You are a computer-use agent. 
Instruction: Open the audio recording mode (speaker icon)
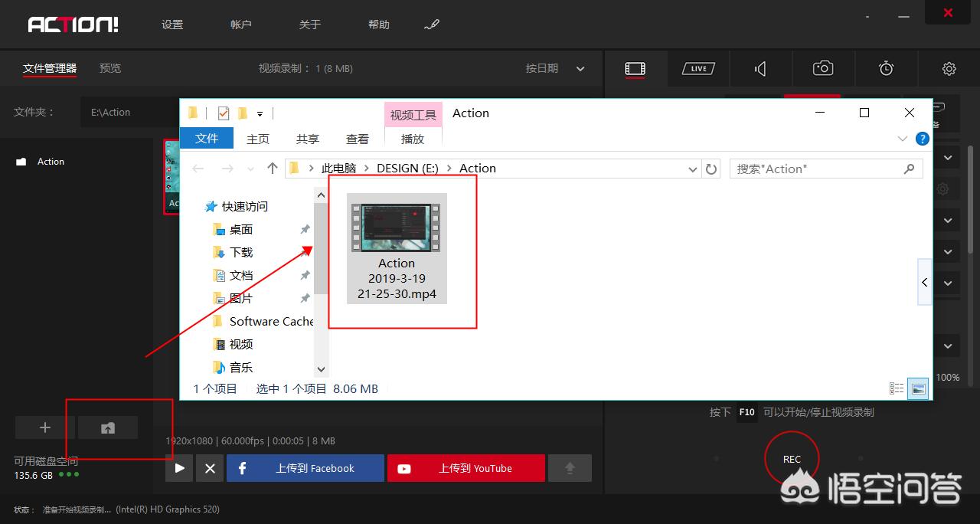(759, 68)
